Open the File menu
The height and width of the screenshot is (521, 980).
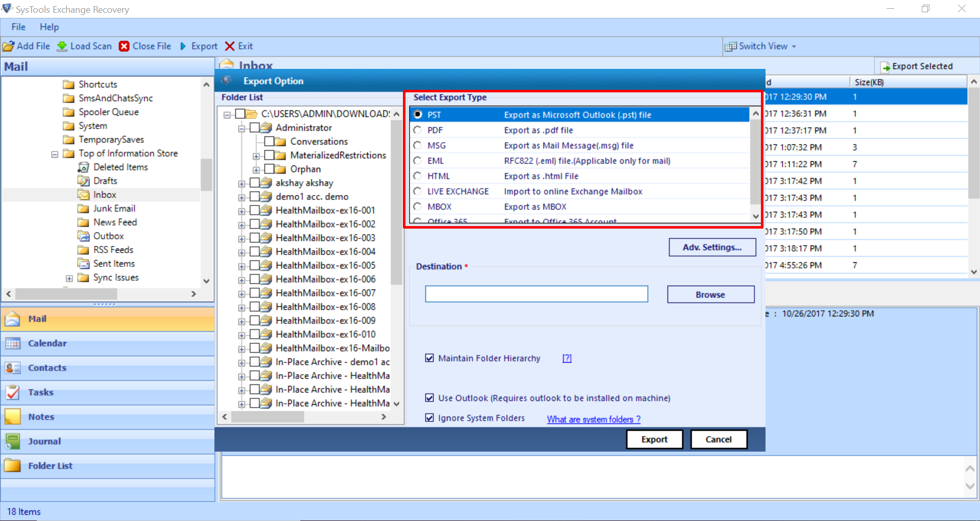point(18,27)
